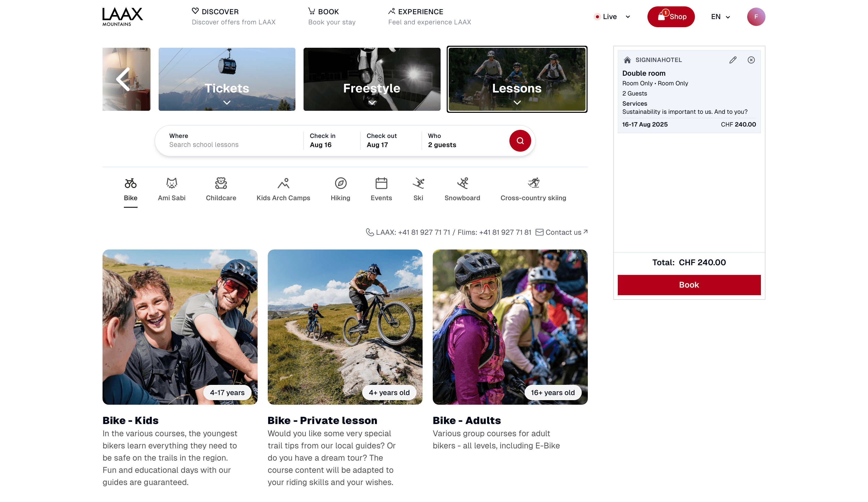Open the Ami Sabi category
Viewport: 868px width, 502px height.
[x=172, y=184]
